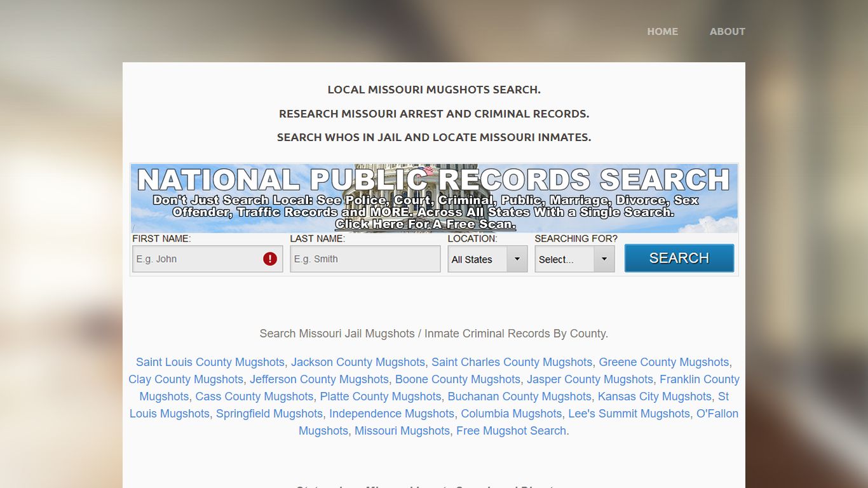
Task: Click 'Research Missouri Arrest and Criminal Records.' heading
Action: [434, 114]
